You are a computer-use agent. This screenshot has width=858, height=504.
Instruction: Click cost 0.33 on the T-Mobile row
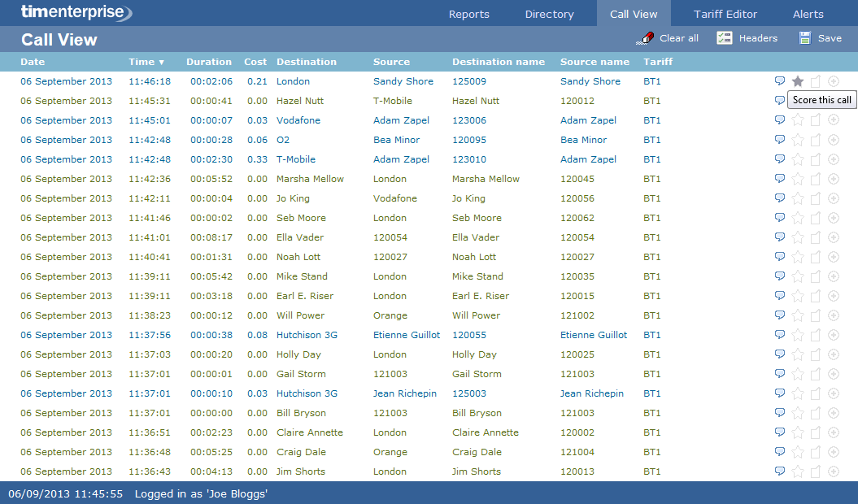(x=257, y=159)
